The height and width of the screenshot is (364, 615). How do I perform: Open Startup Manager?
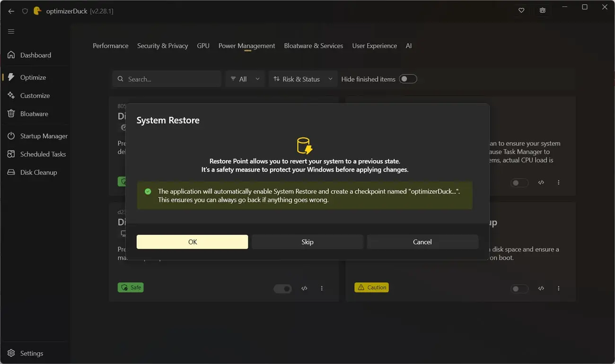(35, 136)
